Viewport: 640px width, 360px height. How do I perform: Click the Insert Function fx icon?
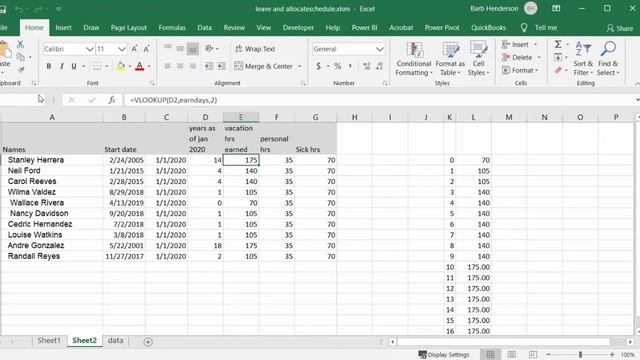click(x=111, y=100)
